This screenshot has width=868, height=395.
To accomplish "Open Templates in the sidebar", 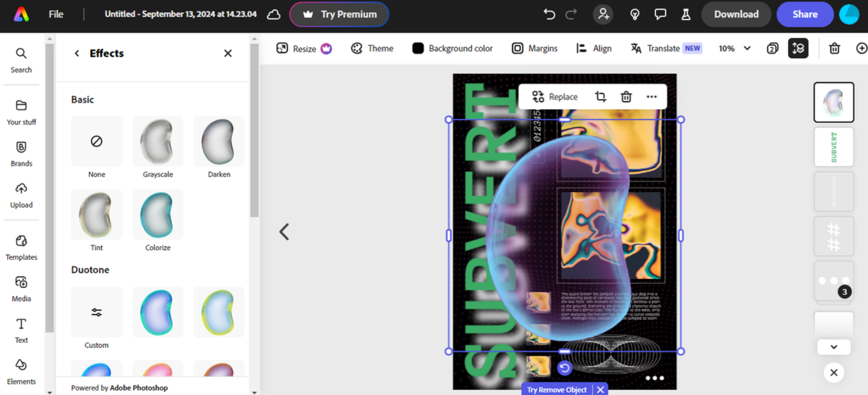I will click(21, 247).
